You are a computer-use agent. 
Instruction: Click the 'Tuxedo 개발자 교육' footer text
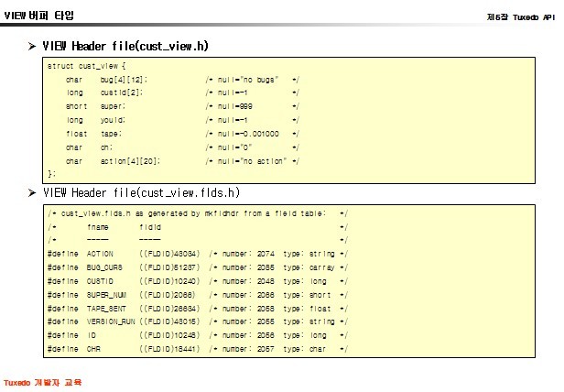[x=43, y=382]
